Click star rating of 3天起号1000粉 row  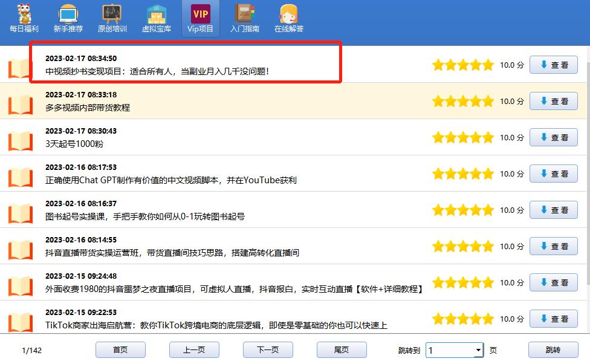[x=463, y=137]
